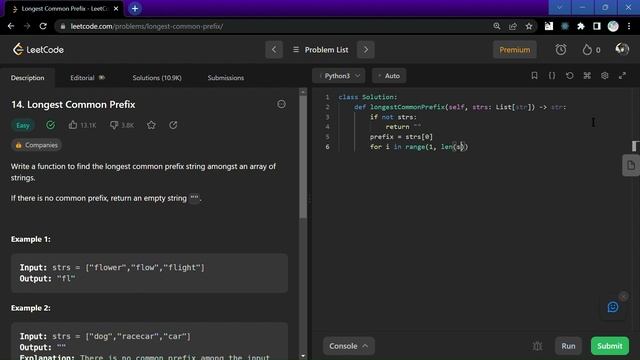
Task: Open the Submissions tab
Action: (226, 78)
